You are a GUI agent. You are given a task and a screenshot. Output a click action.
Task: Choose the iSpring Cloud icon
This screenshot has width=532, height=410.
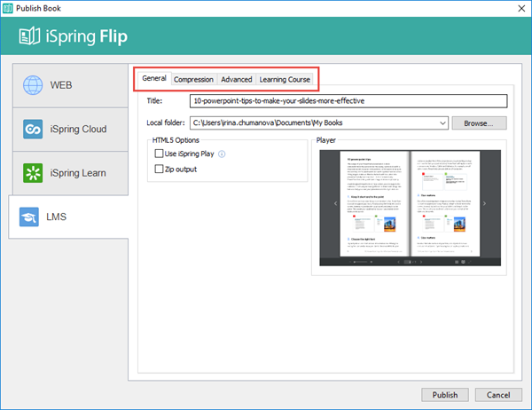[33, 129]
